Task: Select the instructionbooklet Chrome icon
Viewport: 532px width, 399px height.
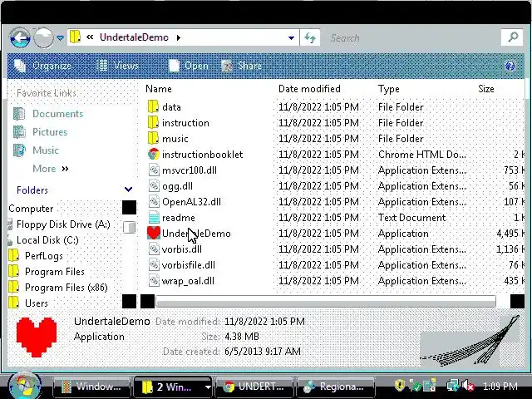Action: [153, 155]
